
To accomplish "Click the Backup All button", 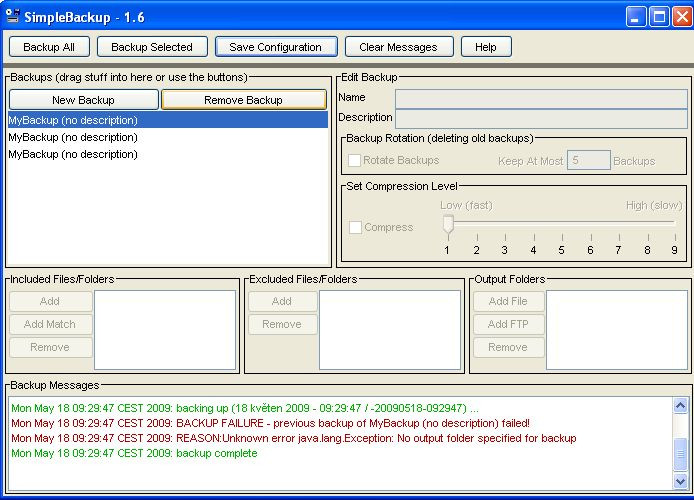I will [49, 47].
